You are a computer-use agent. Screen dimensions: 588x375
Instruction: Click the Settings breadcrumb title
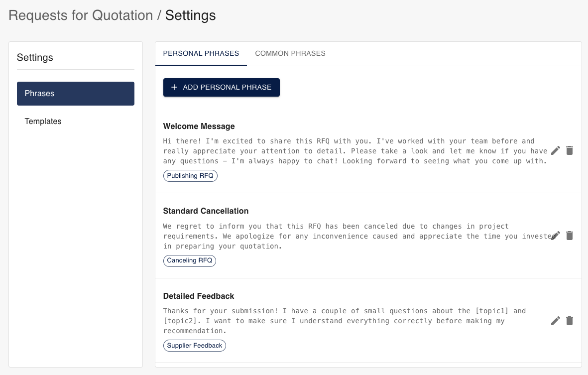191,15
